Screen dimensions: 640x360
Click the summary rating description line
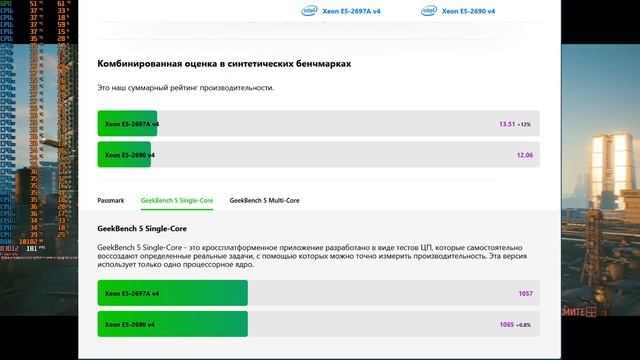(x=186, y=88)
